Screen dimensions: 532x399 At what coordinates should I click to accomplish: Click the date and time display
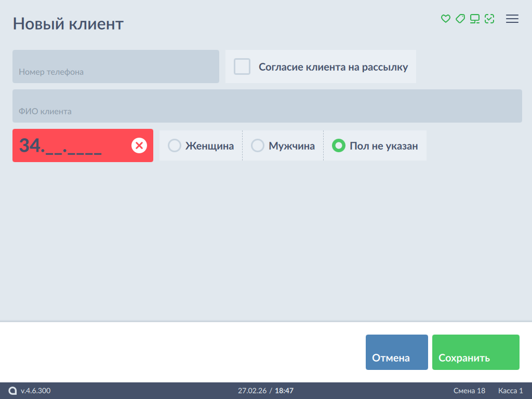point(265,391)
